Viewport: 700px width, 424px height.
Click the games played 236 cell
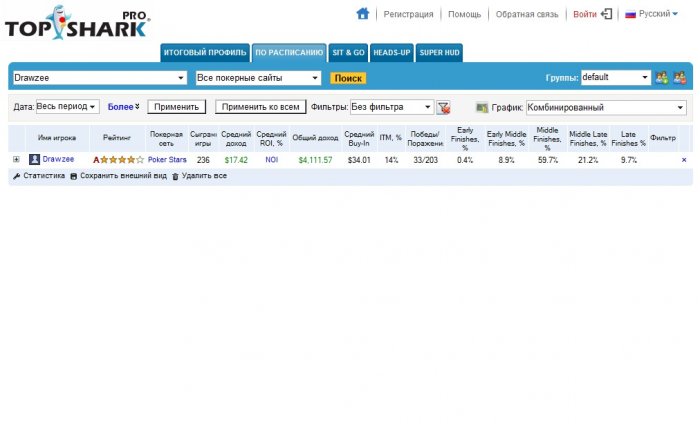[x=203, y=160]
